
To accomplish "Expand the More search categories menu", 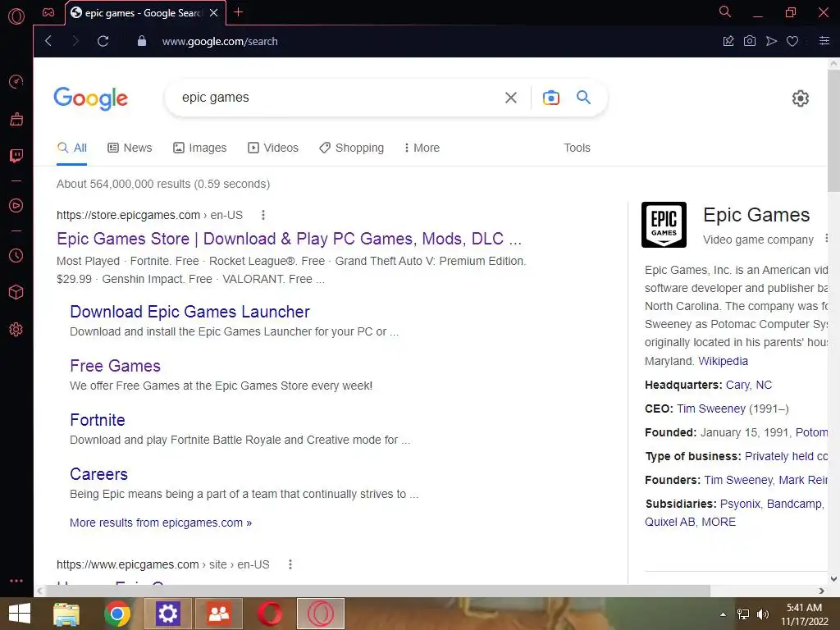I will 422,148.
